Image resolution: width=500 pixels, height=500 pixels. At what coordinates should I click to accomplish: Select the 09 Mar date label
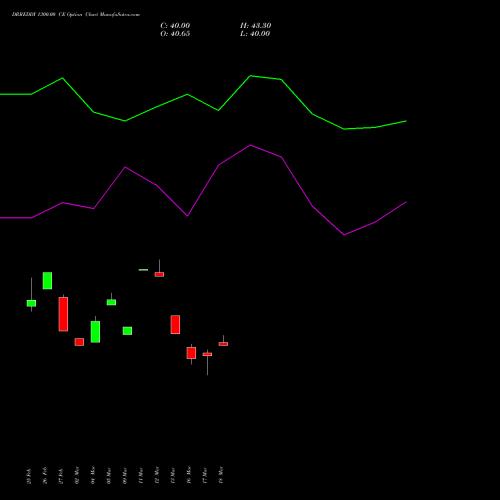point(125,475)
